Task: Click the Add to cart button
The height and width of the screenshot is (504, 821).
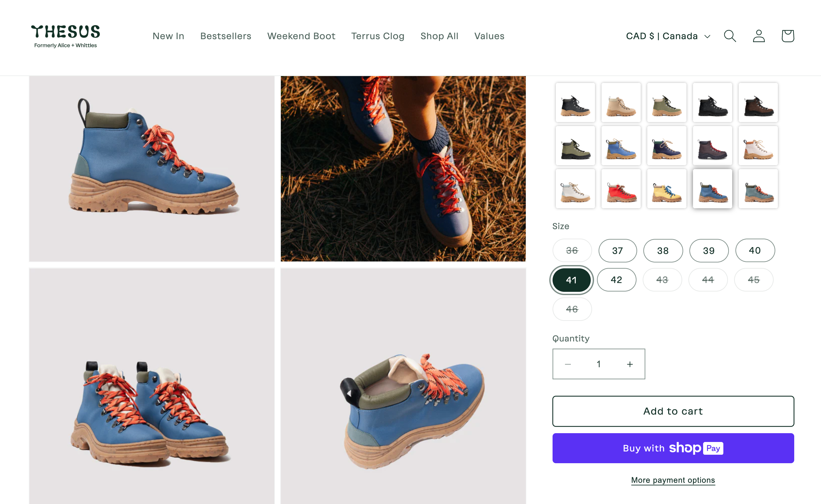Action: tap(673, 410)
